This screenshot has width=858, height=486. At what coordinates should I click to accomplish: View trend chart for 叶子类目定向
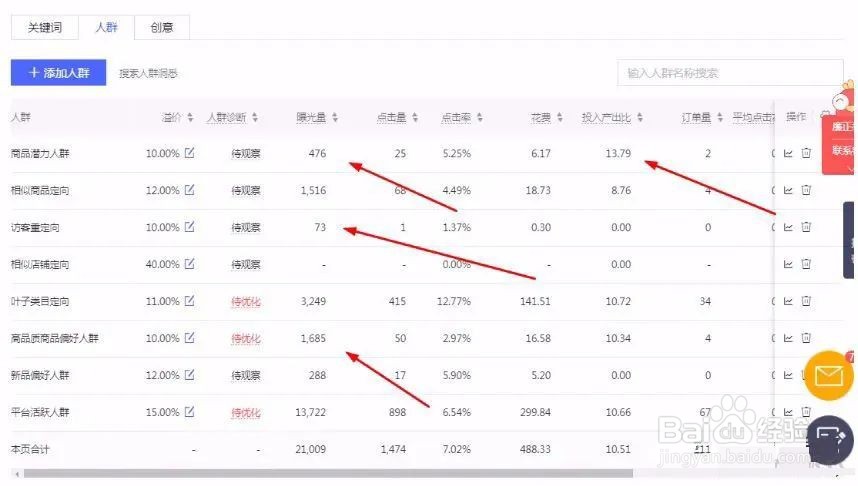[x=788, y=301]
